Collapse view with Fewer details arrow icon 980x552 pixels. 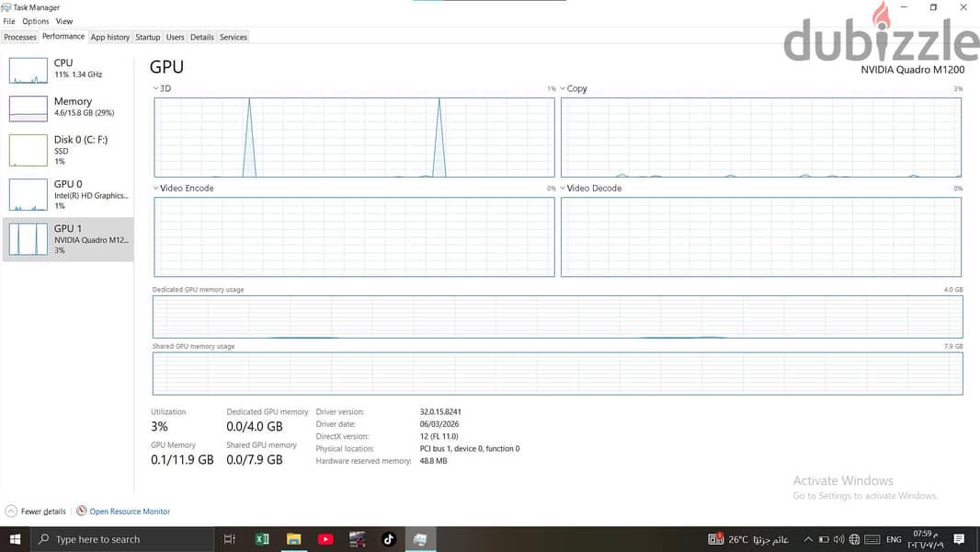[x=11, y=512]
